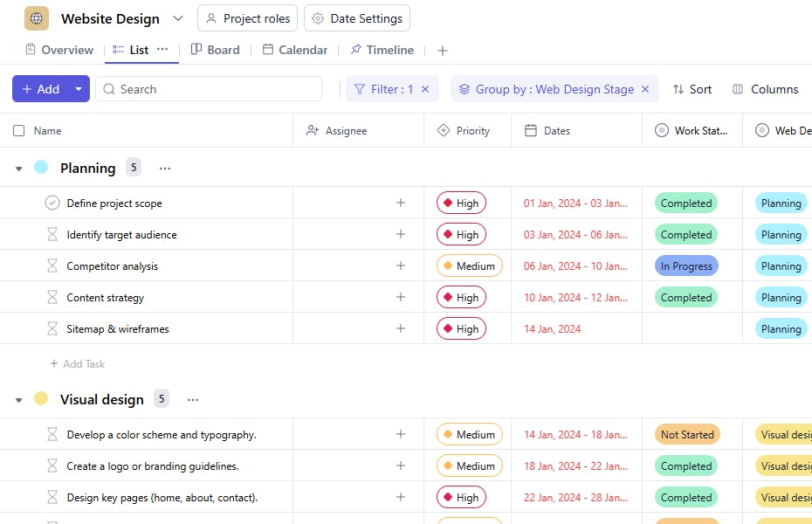The image size is (812, 524).
Task: Collapse the Planning group
Action: 18,169
